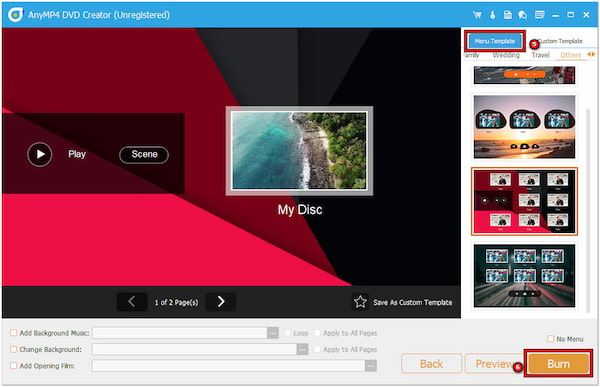Browse for background music file button
600x387 pixels.
tap(273, 333)
